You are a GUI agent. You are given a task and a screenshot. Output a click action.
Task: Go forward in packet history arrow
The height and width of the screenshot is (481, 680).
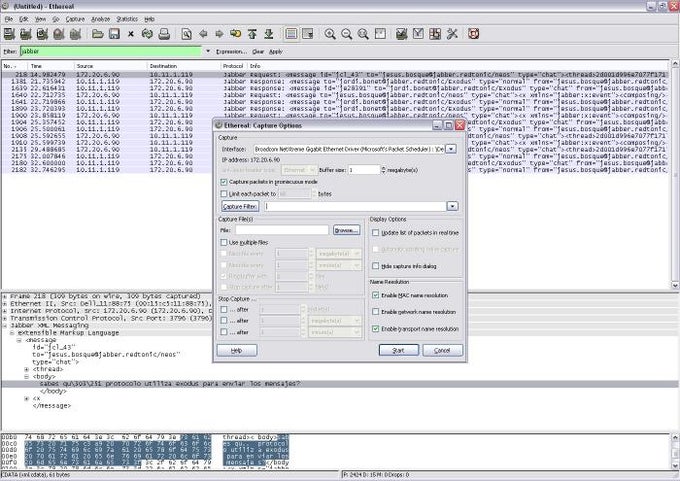[219, 34]
